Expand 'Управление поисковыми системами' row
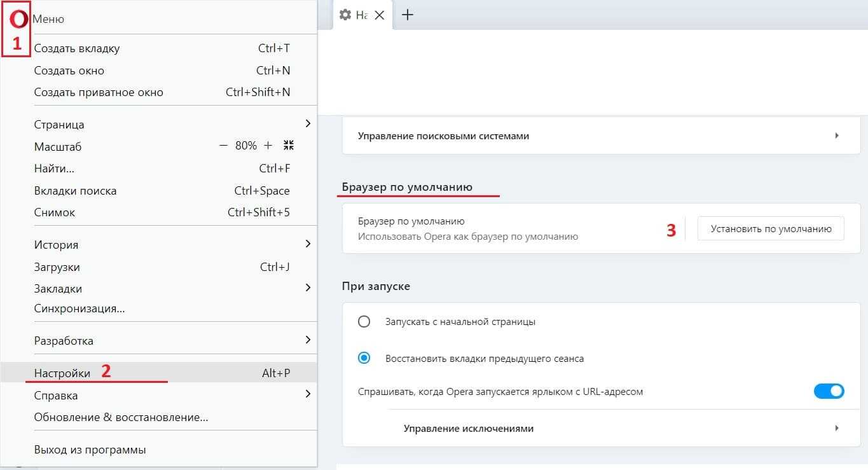The image size is (868, 470). tap(600, 135)
